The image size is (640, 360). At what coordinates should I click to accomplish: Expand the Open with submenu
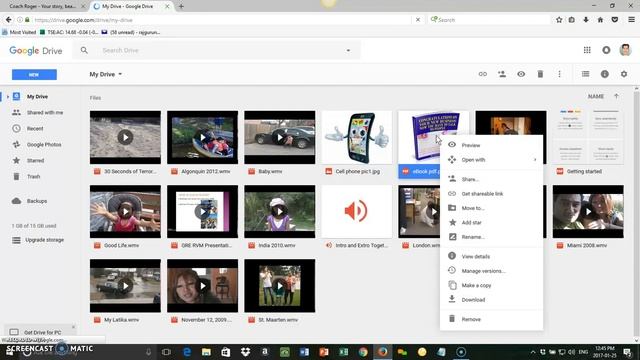[x=491, y=160]
